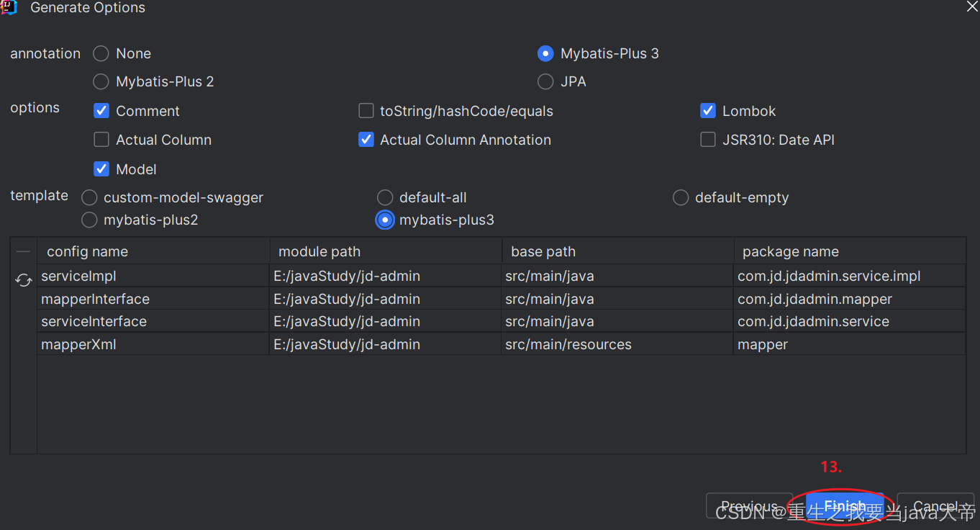
Task: Click the module path column header
Action: tap(386, 251)
